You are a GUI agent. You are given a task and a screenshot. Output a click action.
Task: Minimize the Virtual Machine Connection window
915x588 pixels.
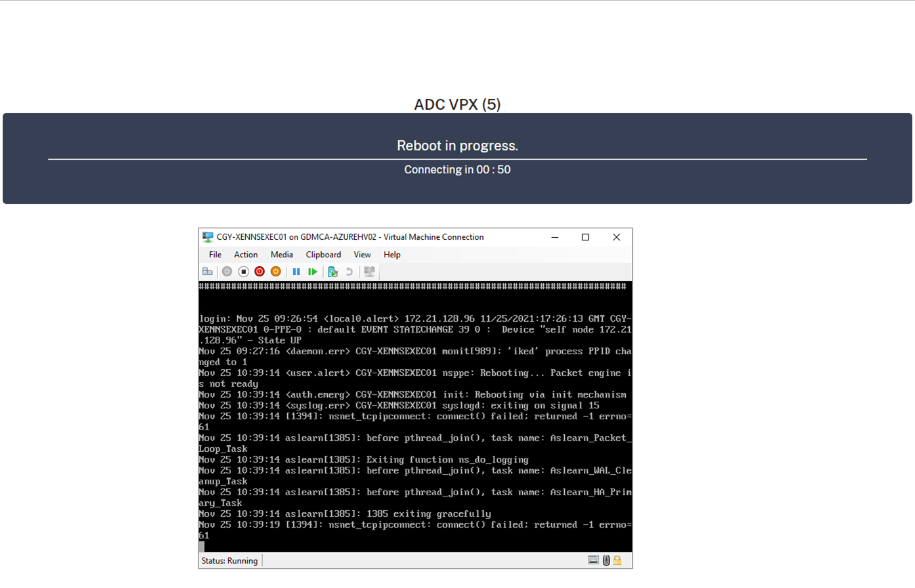pyautogui.click(x=555, y=237)
